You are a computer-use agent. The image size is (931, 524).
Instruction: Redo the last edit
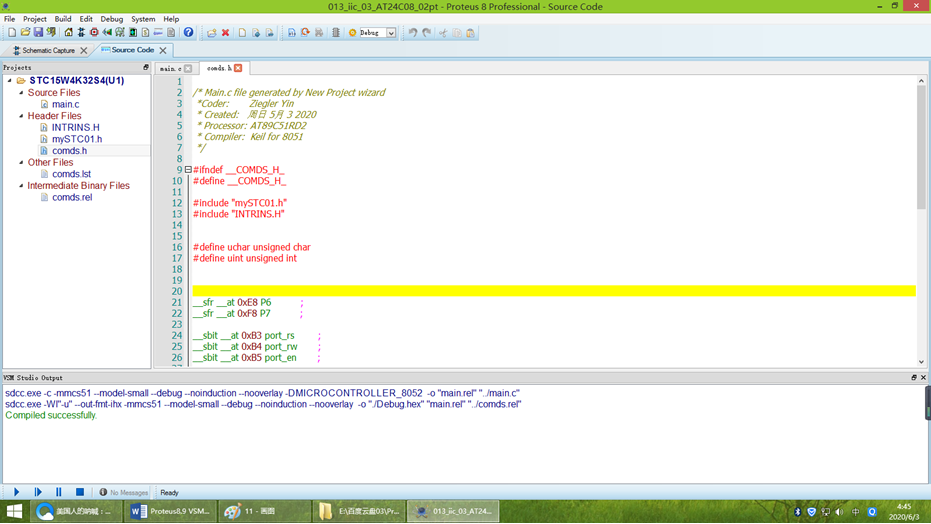[x=427, y=33]
